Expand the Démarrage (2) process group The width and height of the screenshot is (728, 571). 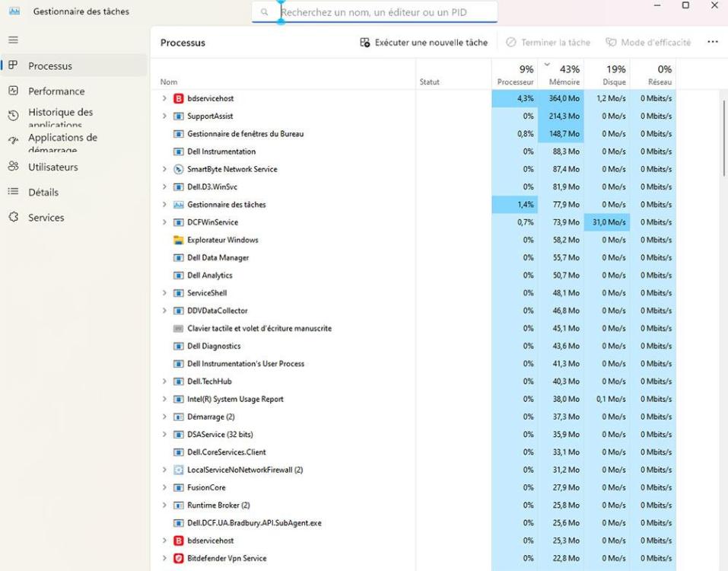[164, 417]
